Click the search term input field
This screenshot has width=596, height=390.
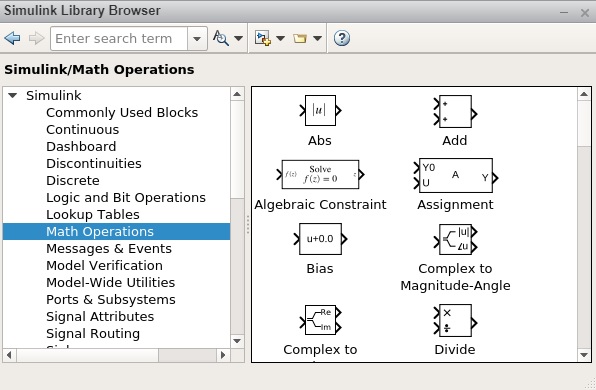[119, 38]
